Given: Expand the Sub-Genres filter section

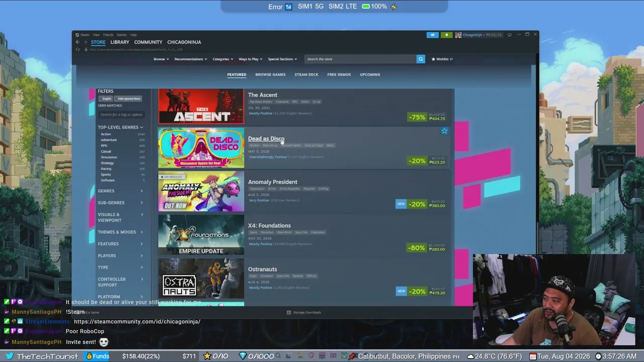Looking at the screenshot, I should [120, 203].
